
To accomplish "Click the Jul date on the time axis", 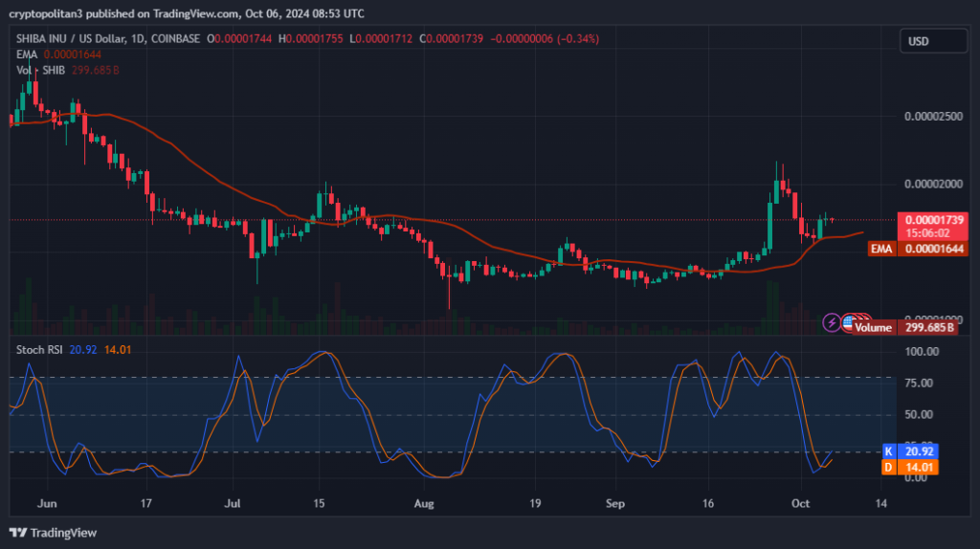I will point(233,503).
